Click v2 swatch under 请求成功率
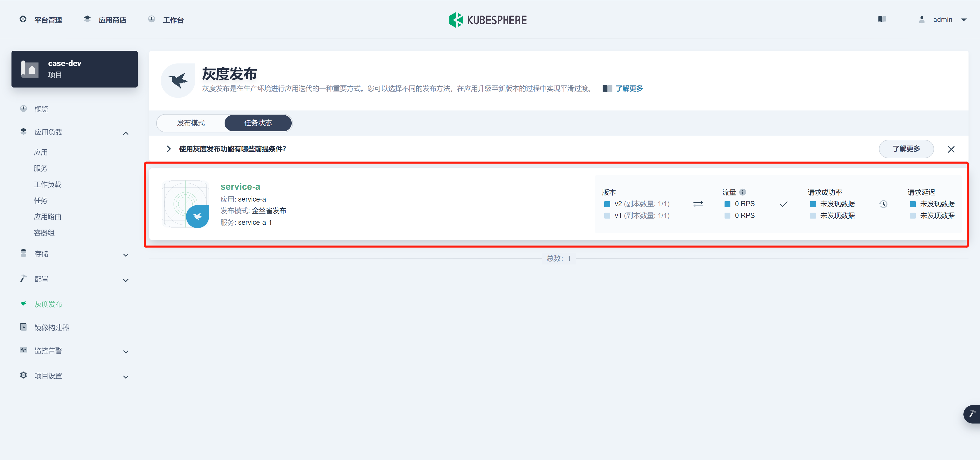Viewport: 980px width, 460px height. click(813, 204)
